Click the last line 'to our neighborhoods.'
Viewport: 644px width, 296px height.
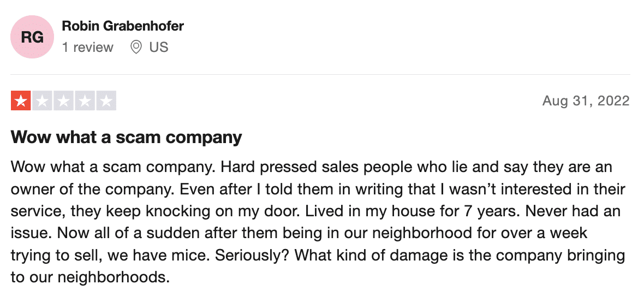coord(91,277)
